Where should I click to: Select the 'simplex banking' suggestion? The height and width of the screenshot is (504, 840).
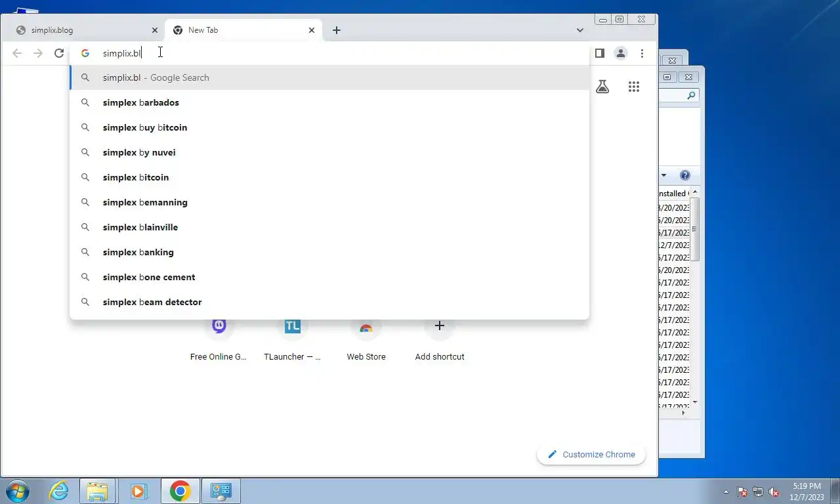pos(329,252)
